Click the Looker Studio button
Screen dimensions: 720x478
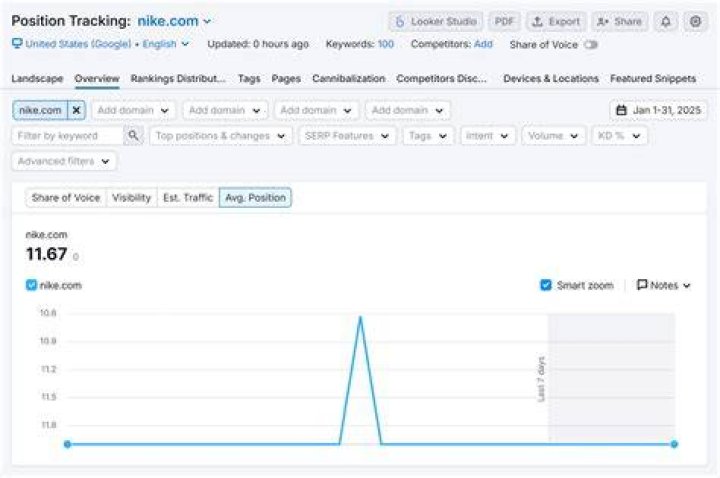click(x=436, y=22)
